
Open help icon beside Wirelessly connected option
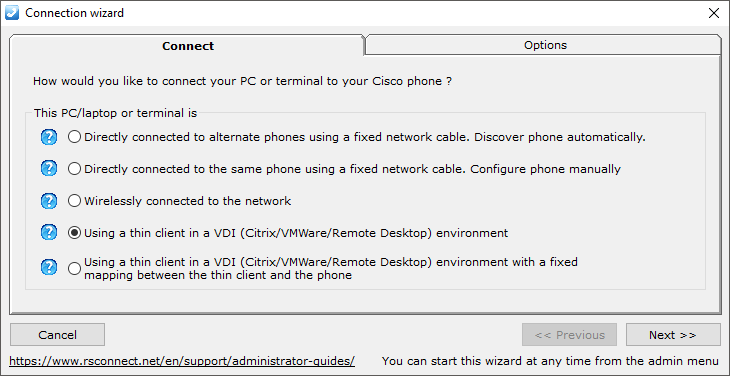(49, 201)
